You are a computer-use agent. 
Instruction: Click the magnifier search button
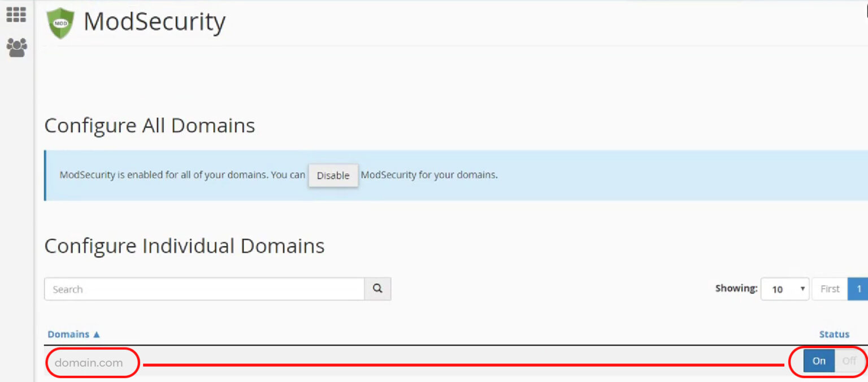377,289
